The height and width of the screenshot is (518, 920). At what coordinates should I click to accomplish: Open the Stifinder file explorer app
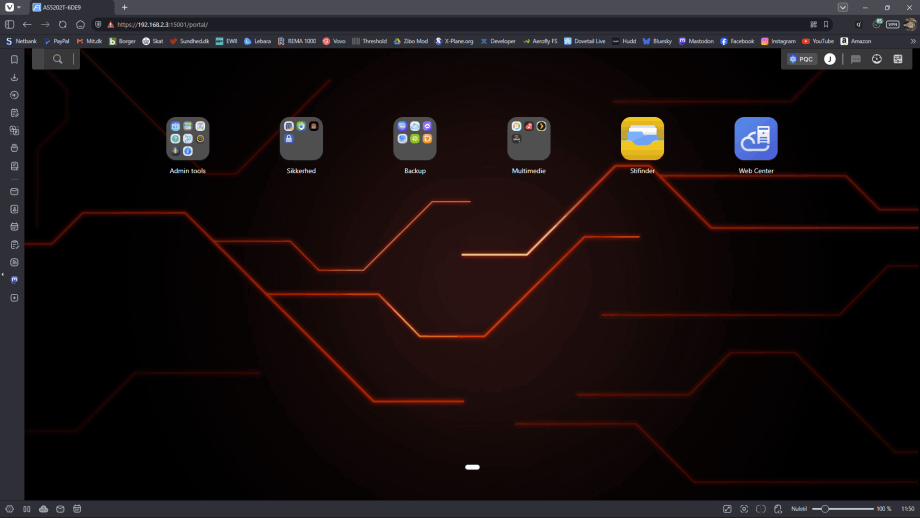(642, 139)
